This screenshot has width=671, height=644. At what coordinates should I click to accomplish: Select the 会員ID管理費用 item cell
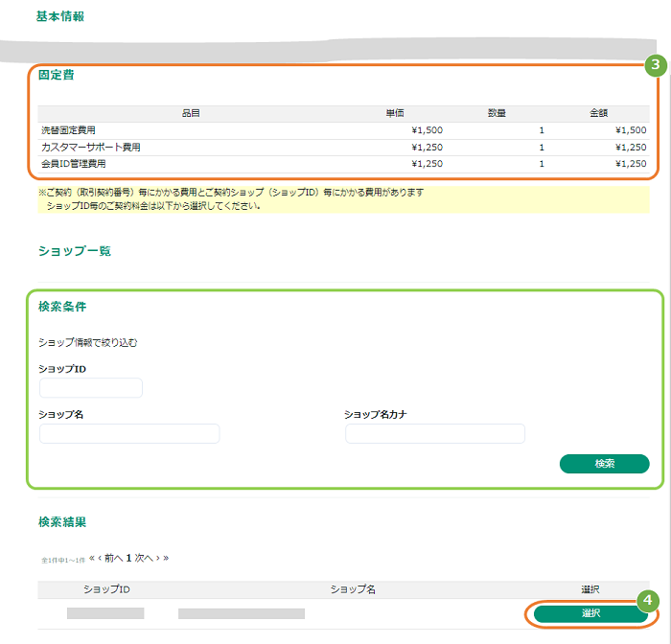tap(73, 164)
